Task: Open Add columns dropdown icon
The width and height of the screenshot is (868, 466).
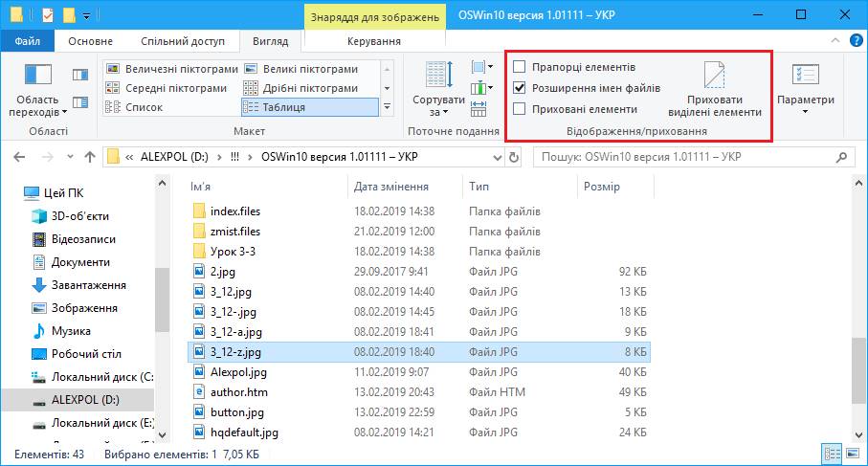Action: (481, 88)
